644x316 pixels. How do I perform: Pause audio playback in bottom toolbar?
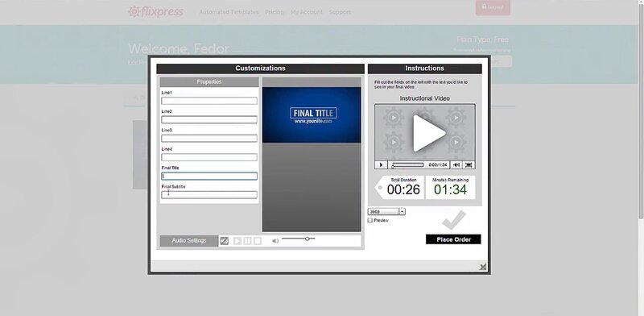(x=247, y=241)
